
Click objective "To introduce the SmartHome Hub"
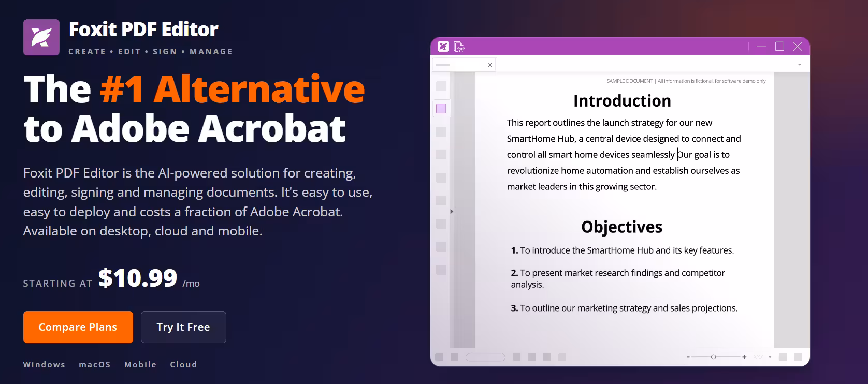click(622, 250)
